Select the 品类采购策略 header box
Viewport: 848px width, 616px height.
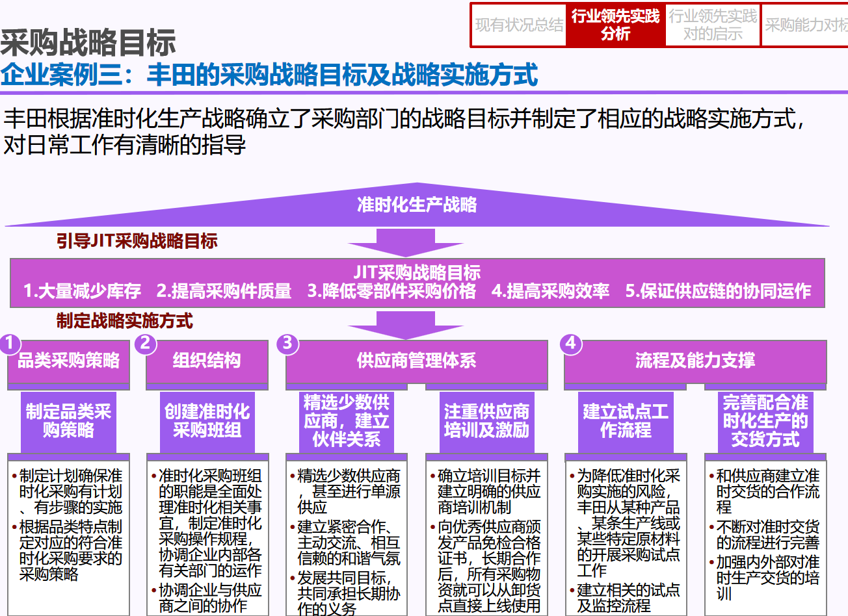click(69, 361)
